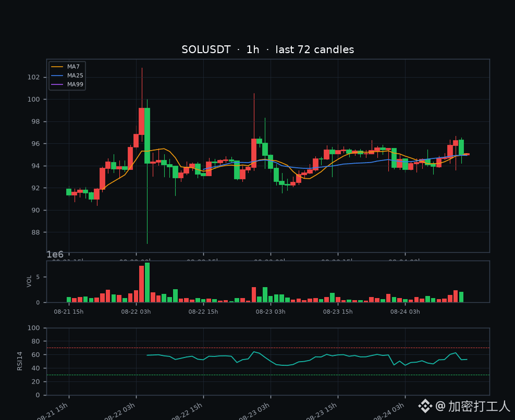Click the chart title SOLUSDT 1h last 72 candles
The height and width of the screenshot is (420, 515).
click(268, 50)
